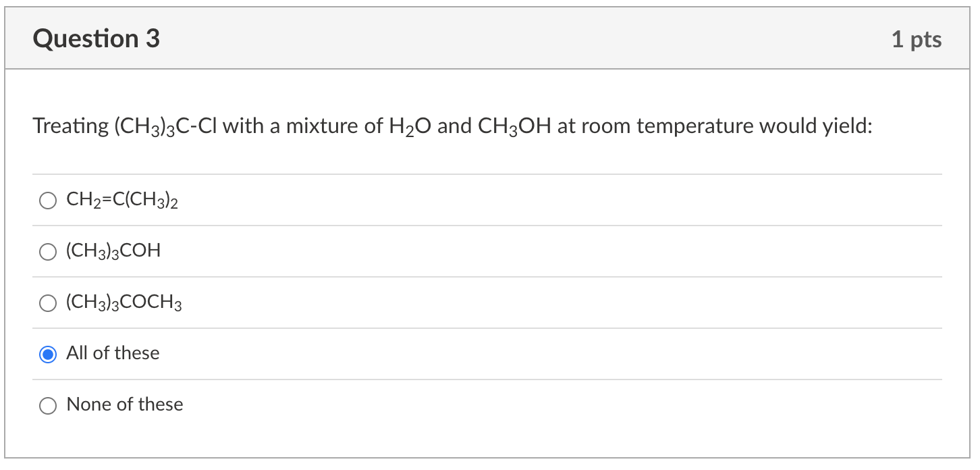Click the Question 3 heading
The image size is (980, 470).
click(97, 38)
